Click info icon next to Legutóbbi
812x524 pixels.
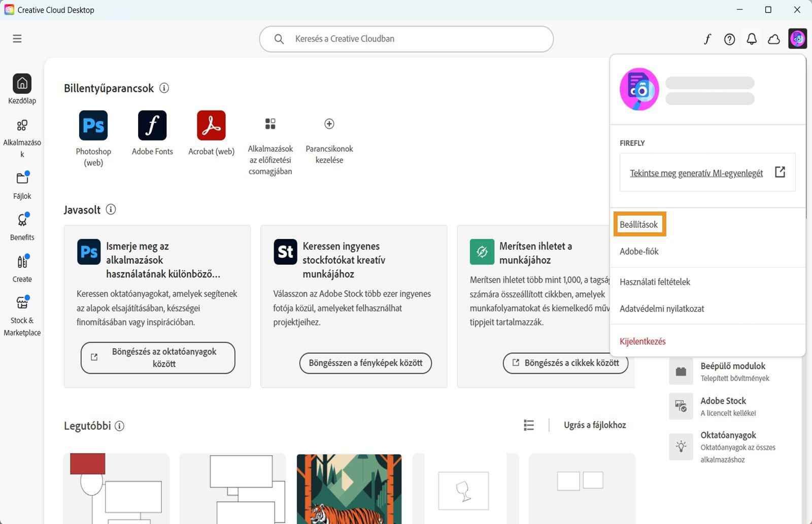pos(119,426)
